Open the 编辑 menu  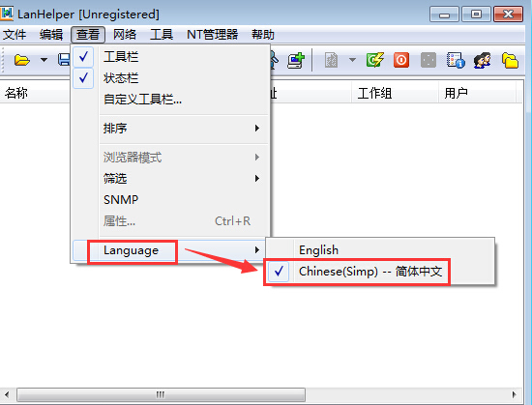tap(51, 35)
